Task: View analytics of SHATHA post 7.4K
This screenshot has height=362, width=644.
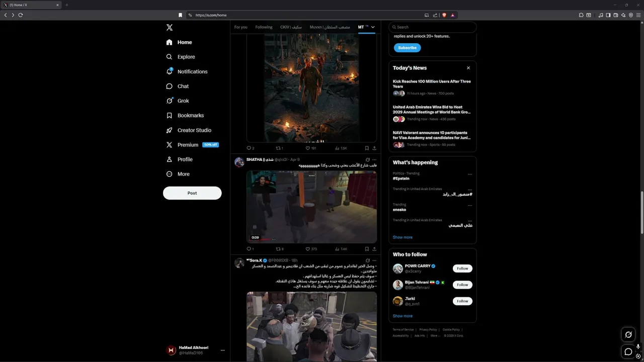Action: (341, 249)
